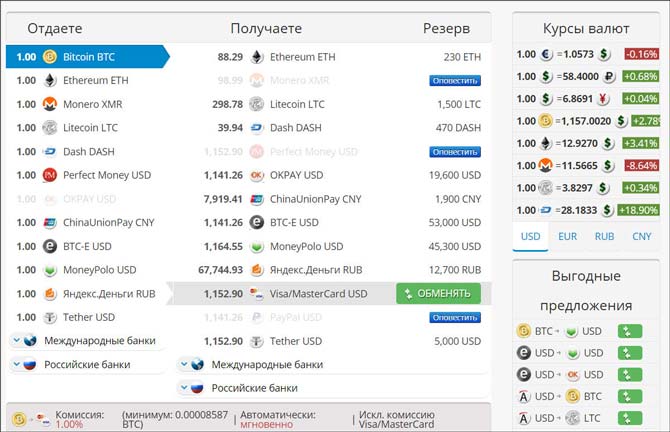
Task: Click the Bitcoin icon in the 1,157.0020 rate row
Action: 545,121
